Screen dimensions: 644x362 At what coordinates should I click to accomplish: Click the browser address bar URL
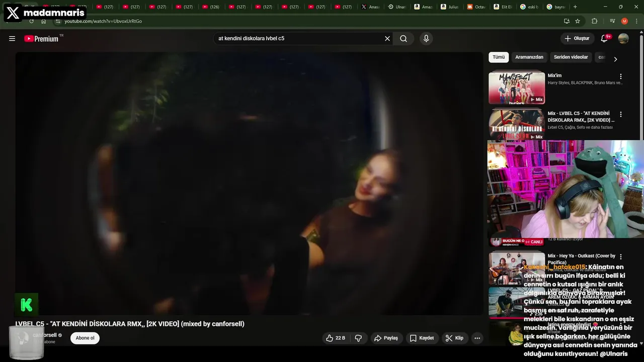103,21
